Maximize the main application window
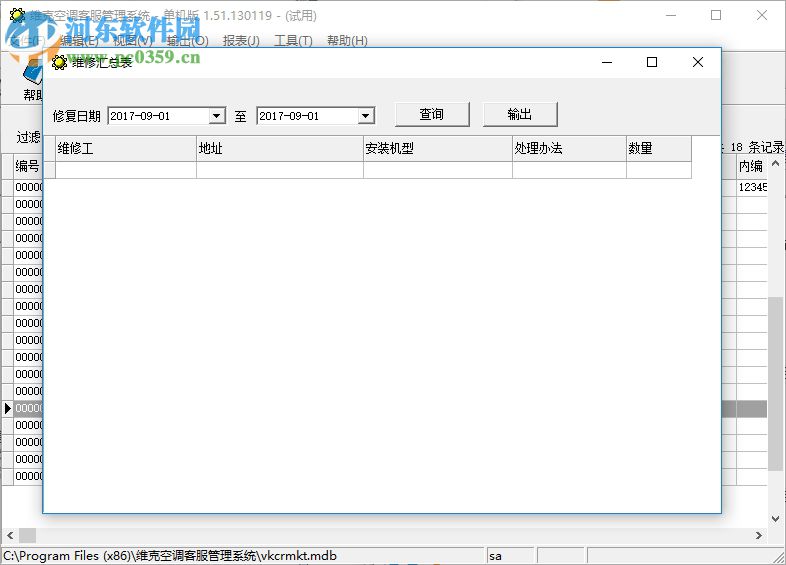Image resolution: width=786 pixels, height=565 pixels. tap(716, 16)
